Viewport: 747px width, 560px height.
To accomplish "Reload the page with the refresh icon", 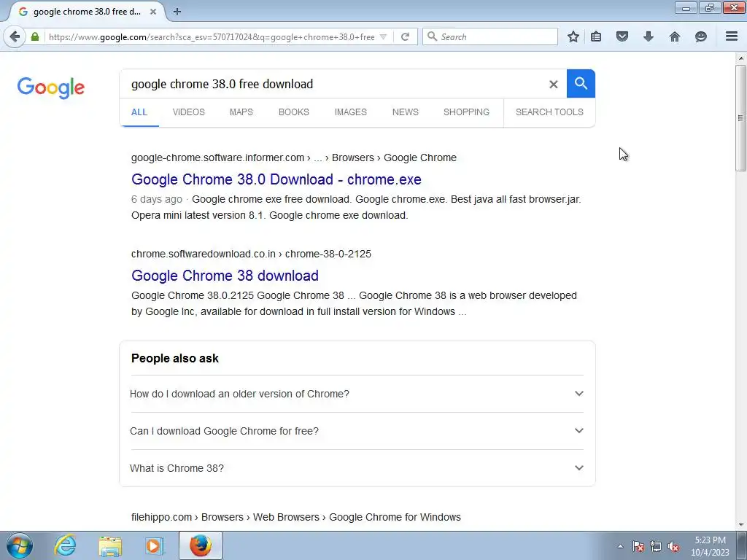I will coord(405,36).
